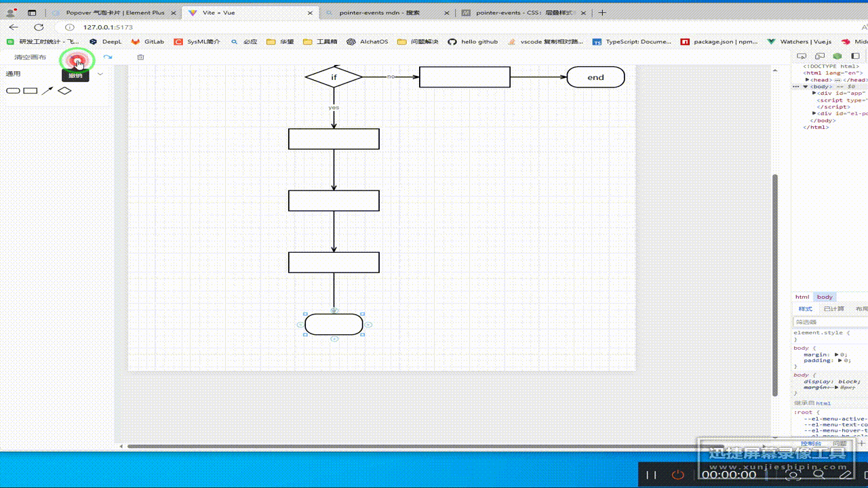Select html in DevTools breadcrumb

pyautogui.click(x=802, y=297)
